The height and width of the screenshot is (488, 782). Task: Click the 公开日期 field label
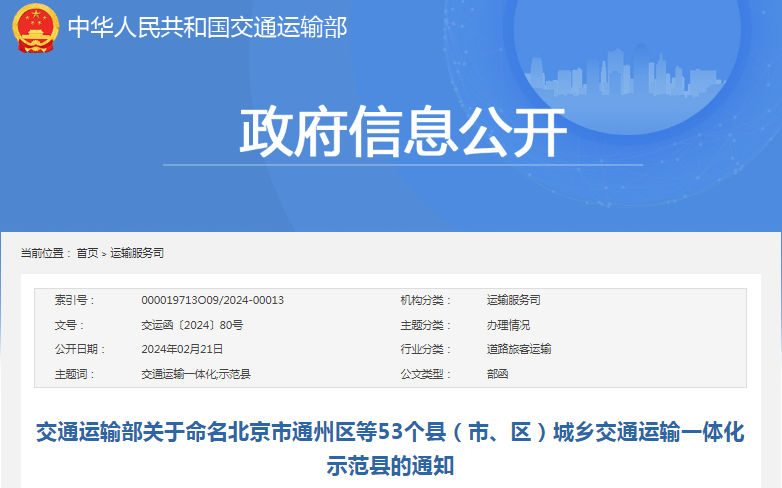76,349
